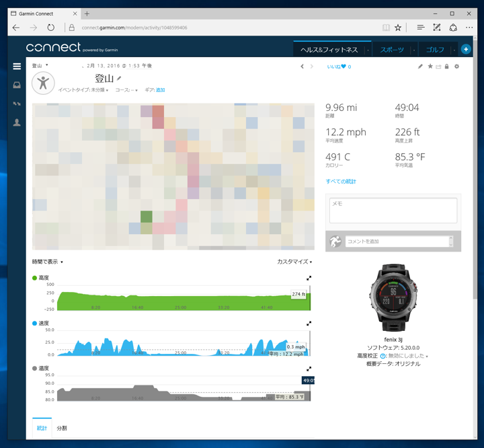
Task: Click the すべての統計 link
Action: click(341, 182)
